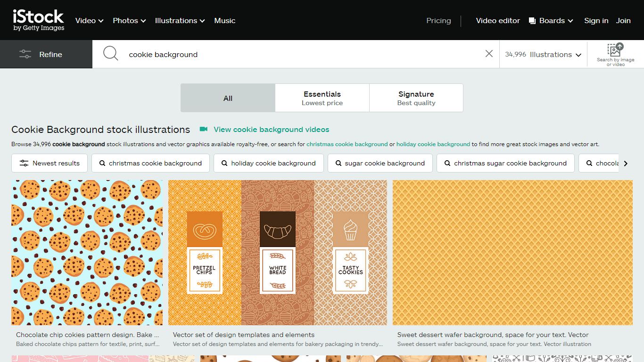Image resolution: width=644 pixels, height=362 pixels.
Task: Select the sugar cookie background suggestion
Action: (x=380, y=163)
